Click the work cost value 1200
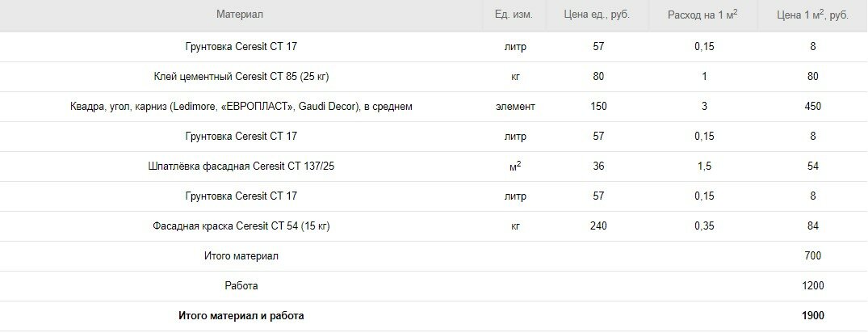 812,286
